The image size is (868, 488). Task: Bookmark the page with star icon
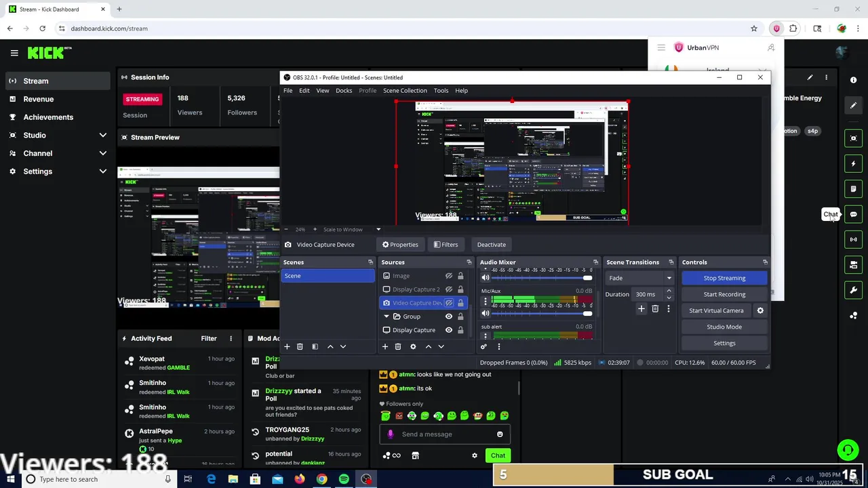[754, 28]
